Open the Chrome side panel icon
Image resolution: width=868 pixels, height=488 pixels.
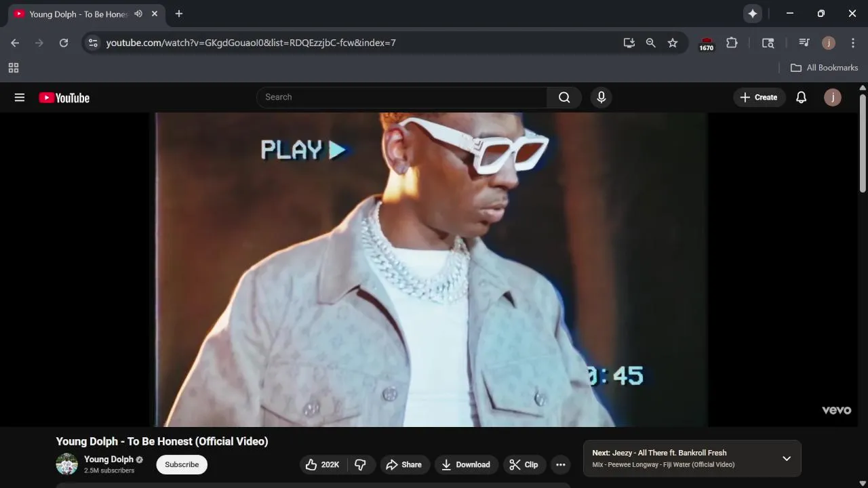[x=768, y=43]
